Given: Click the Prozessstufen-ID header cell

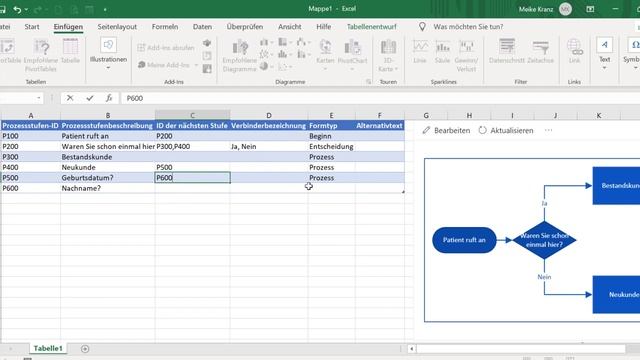Looking at the screenshot, I should tap(31, 126).
